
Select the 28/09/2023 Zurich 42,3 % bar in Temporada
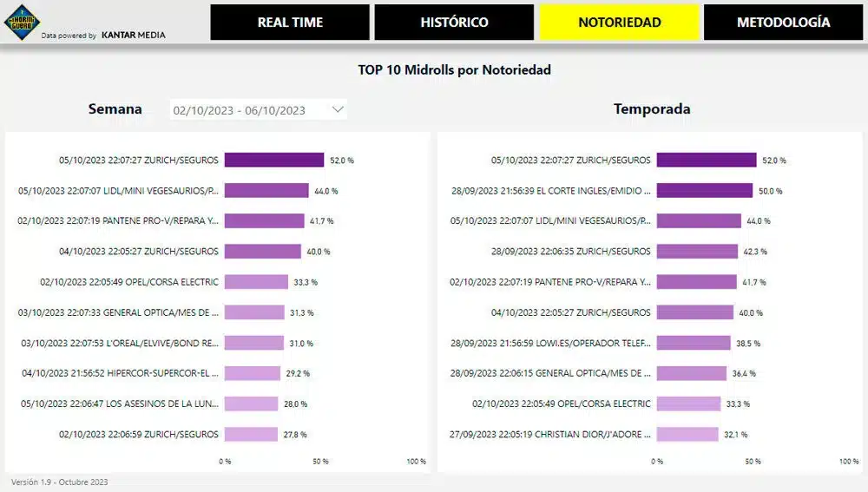698,252
